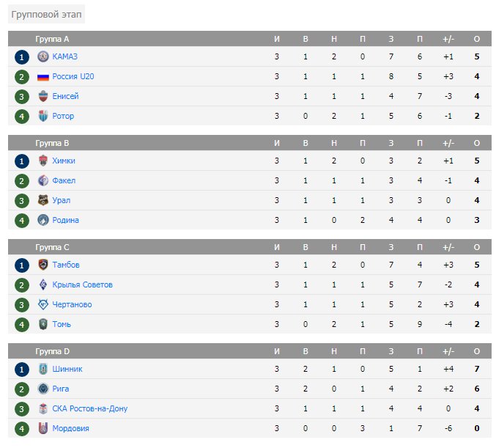This screenshot has width=496, height=448.
Task: Click the Мордовия team emblem
Action: pos(43,428)
